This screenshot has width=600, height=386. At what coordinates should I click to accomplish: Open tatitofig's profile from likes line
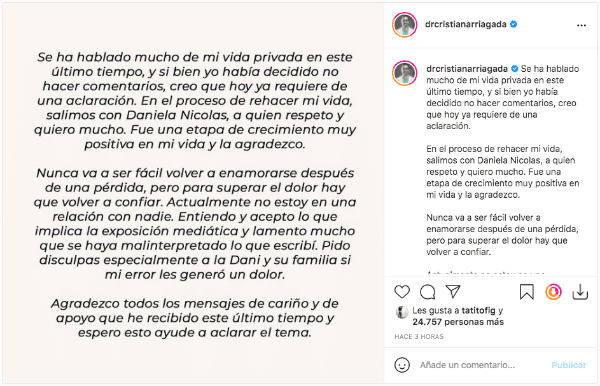(x=478, y=310)
